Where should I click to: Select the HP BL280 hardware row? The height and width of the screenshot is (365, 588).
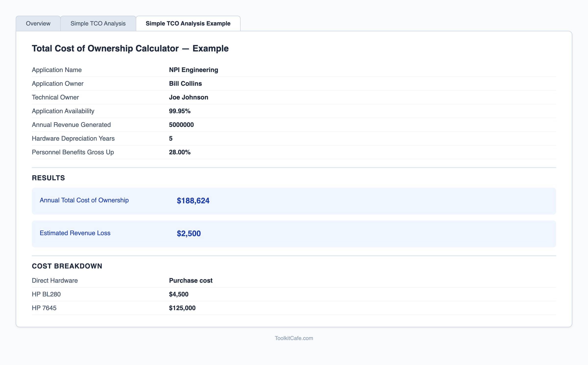46,294
